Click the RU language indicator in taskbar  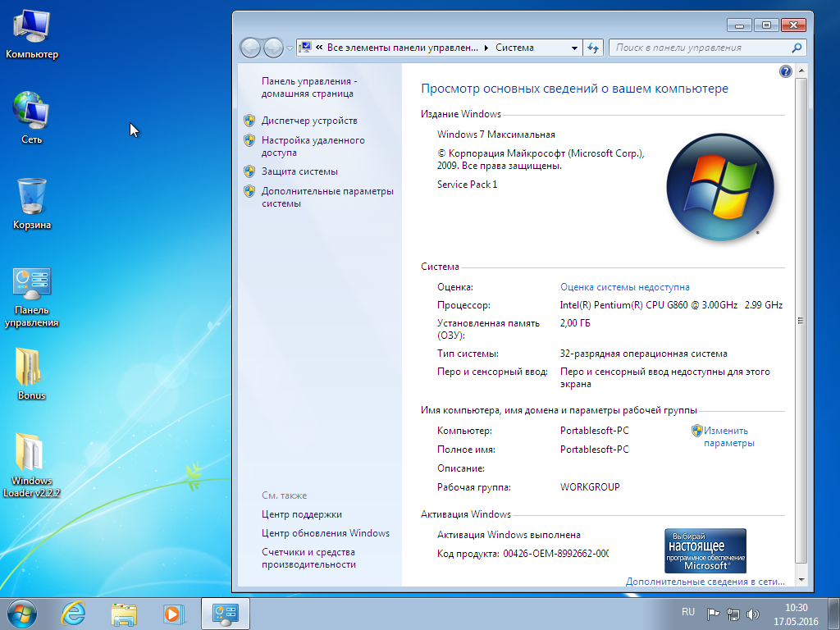pyautogui.click(x=688, y=612)
